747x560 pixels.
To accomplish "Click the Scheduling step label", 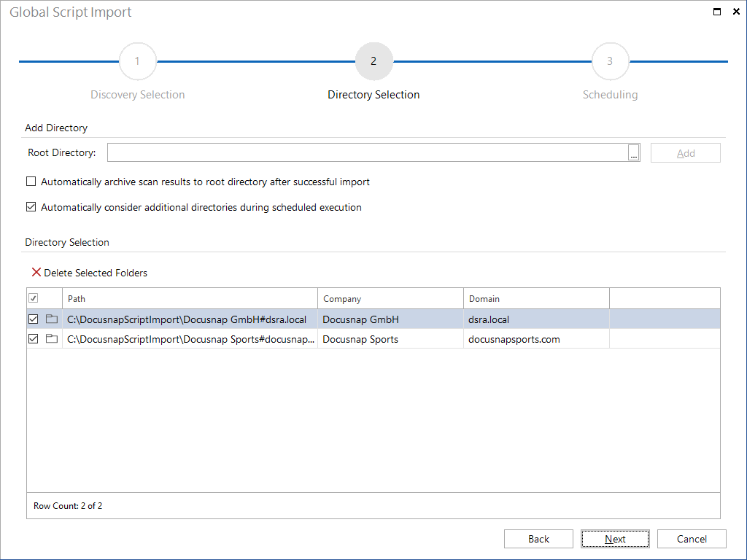I will click(611, 95).
